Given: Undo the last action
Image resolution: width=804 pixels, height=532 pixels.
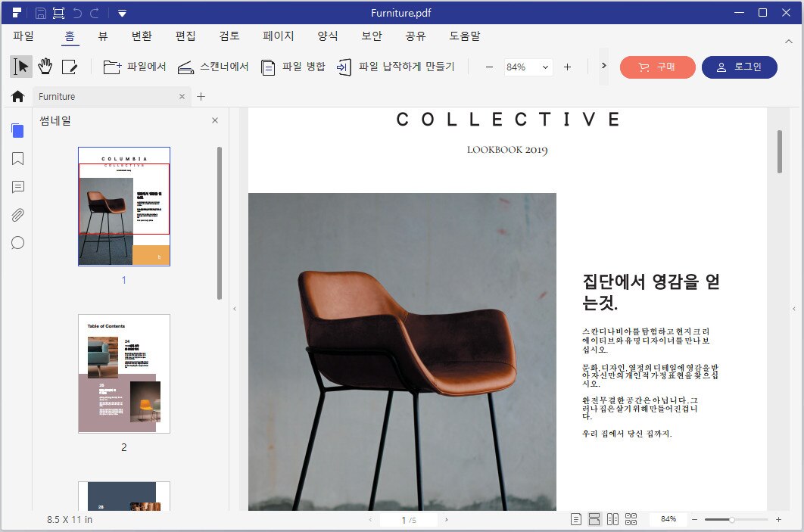Looking at the screenshot, I should [77, 13].
